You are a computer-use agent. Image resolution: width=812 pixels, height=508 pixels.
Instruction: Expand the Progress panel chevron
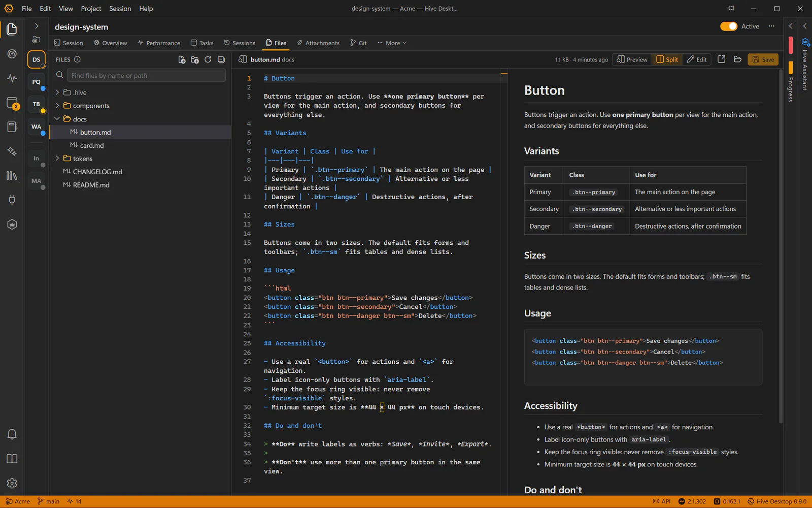click(x=790, y=26)
